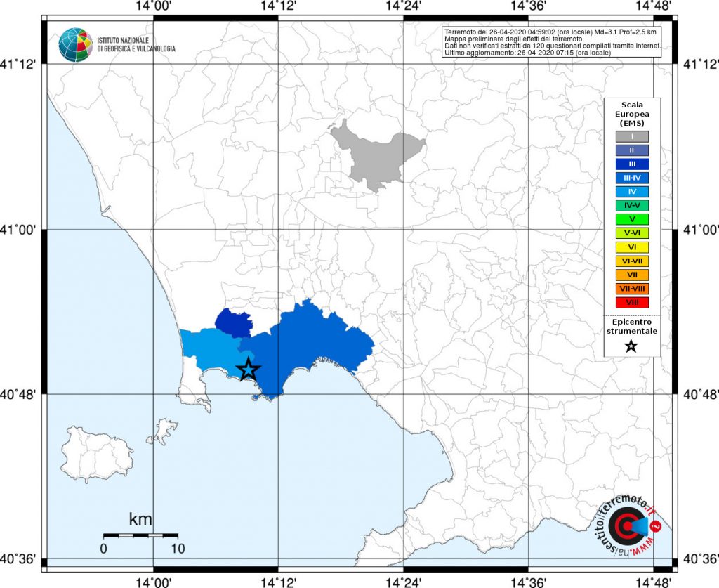
Task: Click the bottom 14°24' longitude label
Action: [x=404, y=582]
